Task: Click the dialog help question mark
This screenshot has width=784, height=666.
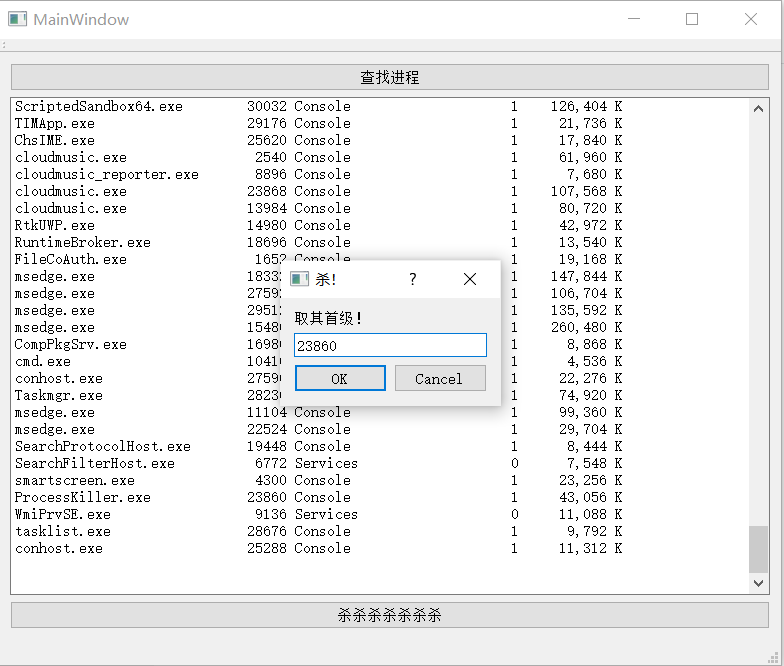Action: [x=412, y=279]
